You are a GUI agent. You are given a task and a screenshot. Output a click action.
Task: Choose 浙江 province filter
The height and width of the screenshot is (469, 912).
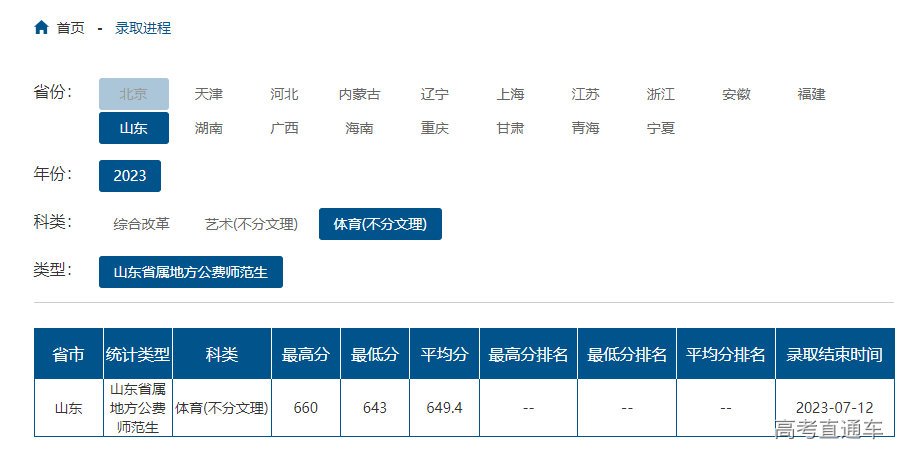pyautogui.click(x=661, y=94)
